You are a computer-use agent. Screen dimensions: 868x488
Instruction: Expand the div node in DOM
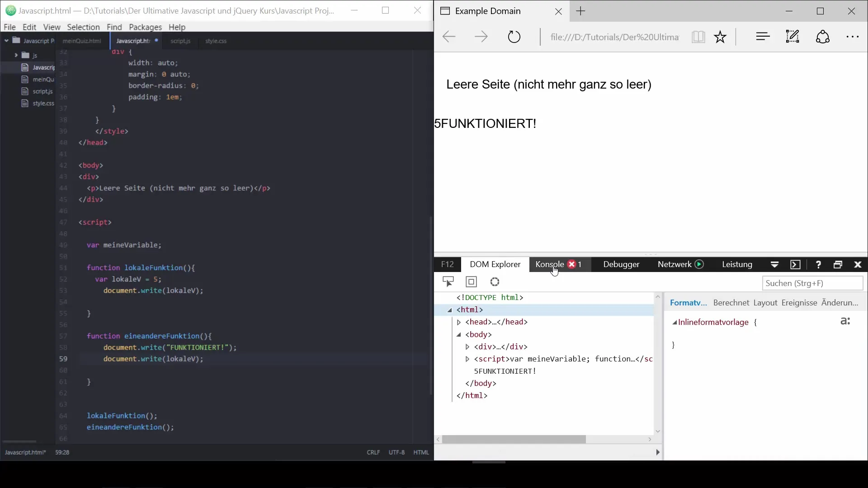[467, 347]
